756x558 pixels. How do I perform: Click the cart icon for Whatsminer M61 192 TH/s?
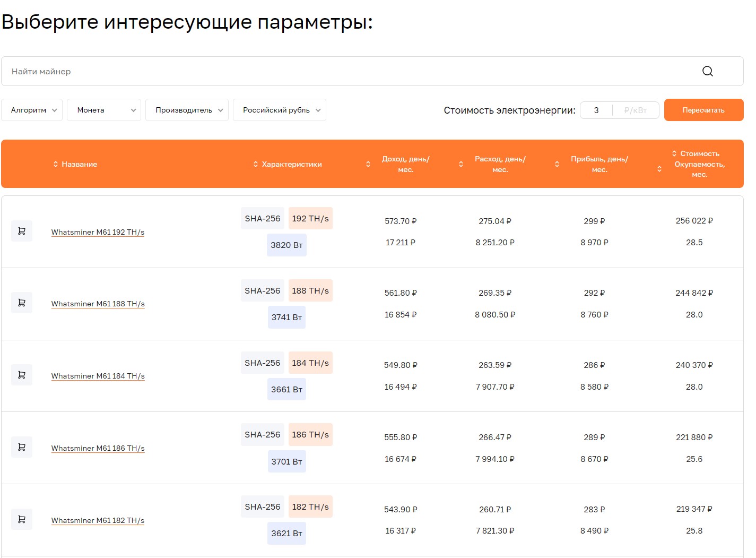point(22,230)
